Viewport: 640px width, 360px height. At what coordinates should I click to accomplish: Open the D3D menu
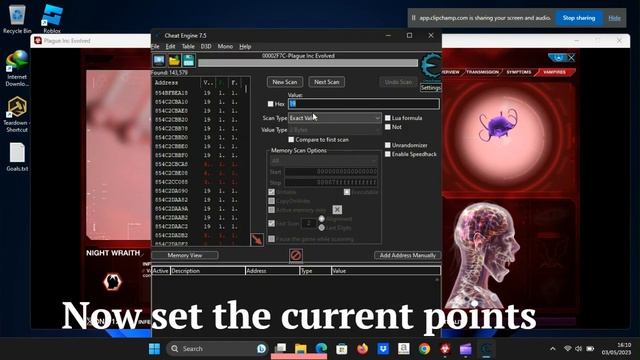point(206,47)
